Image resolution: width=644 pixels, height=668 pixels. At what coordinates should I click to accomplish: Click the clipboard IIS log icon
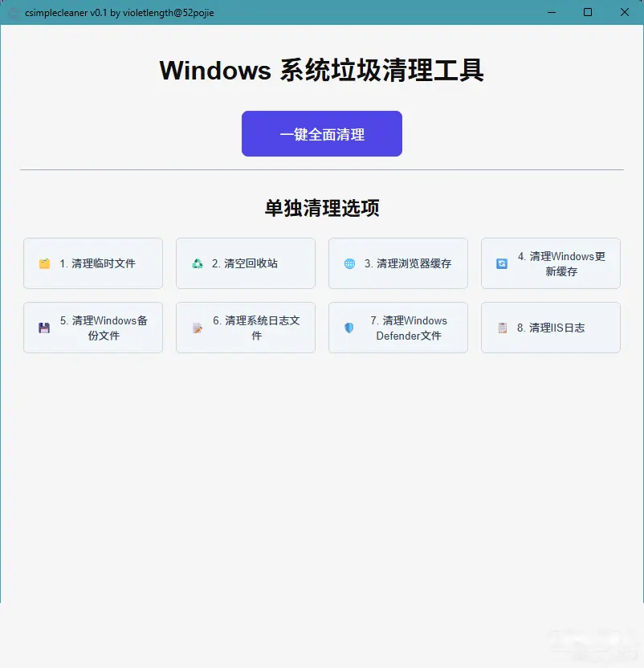(x=503, y=328)
